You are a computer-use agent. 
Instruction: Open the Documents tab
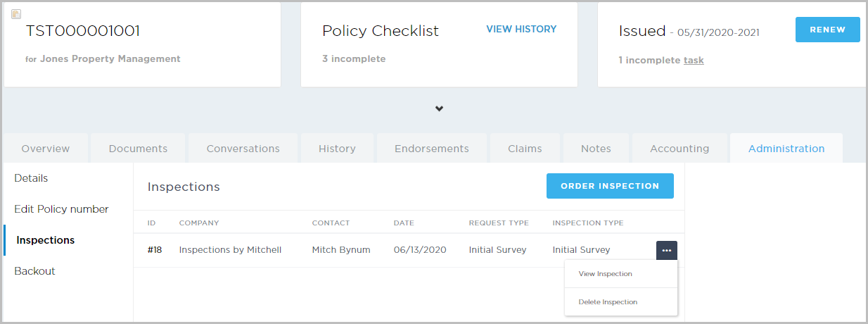[x=138, y=149]
